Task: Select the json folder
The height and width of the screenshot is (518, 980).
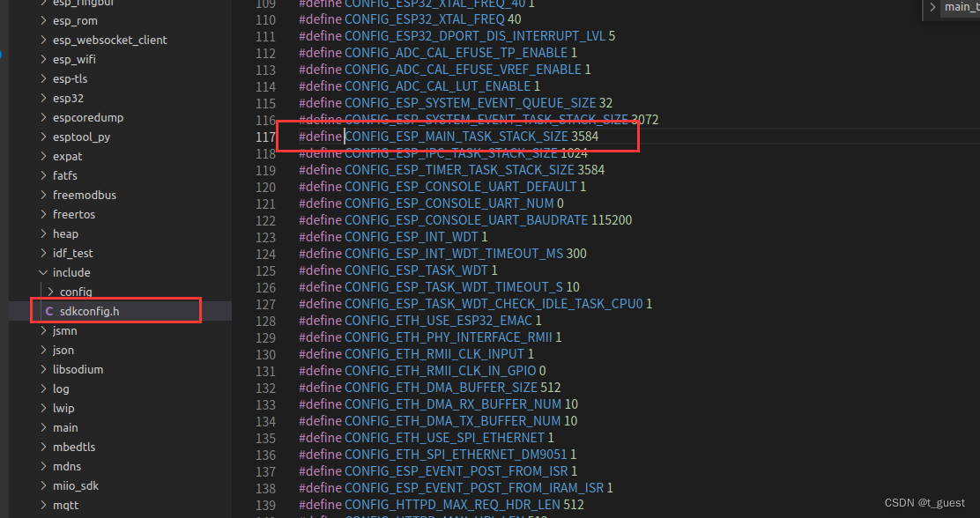Action: pyautogui.click(x=63, y=350)
